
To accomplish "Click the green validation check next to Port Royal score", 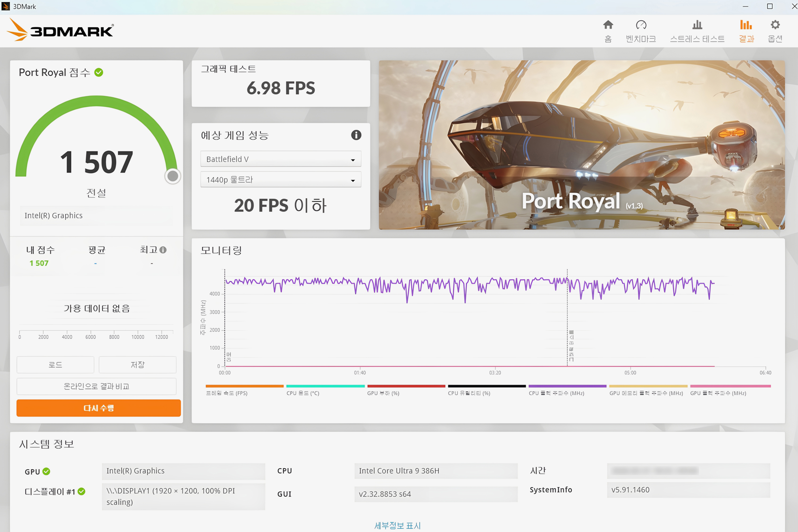I will point(99,72).
